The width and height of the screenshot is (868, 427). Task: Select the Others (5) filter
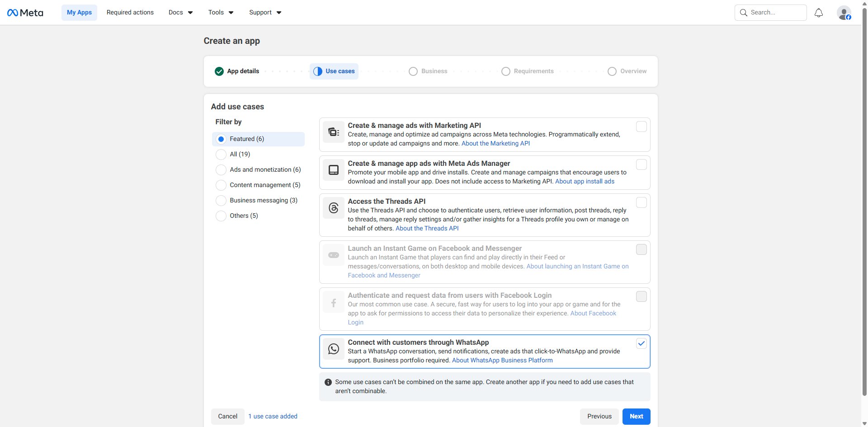(258, 216)
